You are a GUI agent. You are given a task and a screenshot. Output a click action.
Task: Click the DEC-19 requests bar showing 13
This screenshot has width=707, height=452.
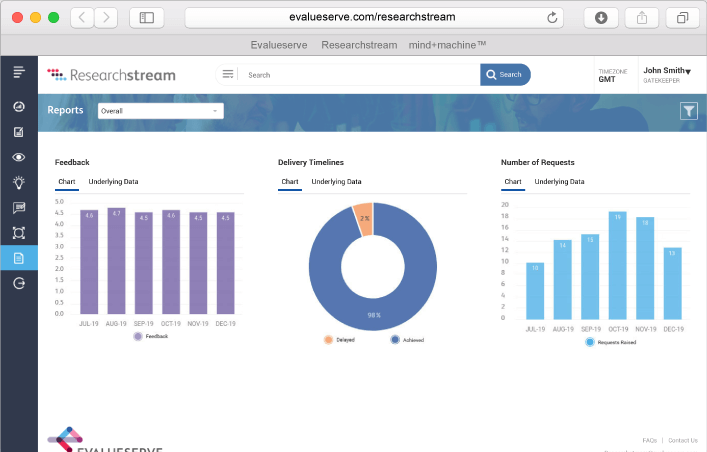tap(673, 284)
